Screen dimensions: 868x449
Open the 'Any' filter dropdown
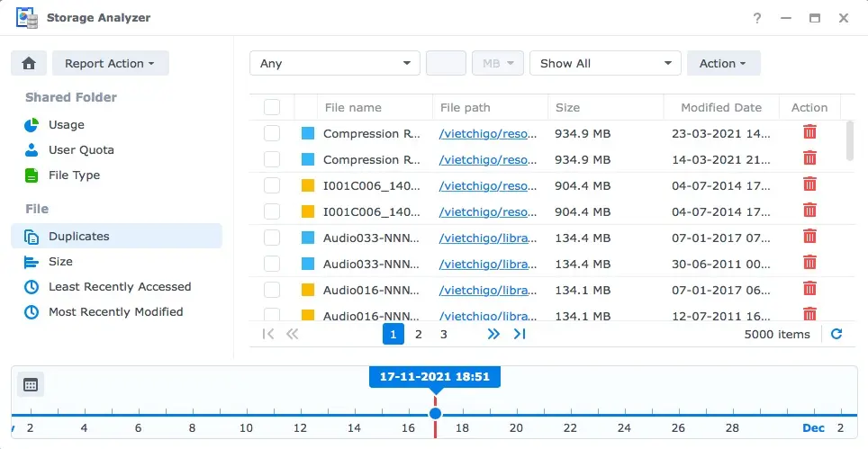click(334, 63)
